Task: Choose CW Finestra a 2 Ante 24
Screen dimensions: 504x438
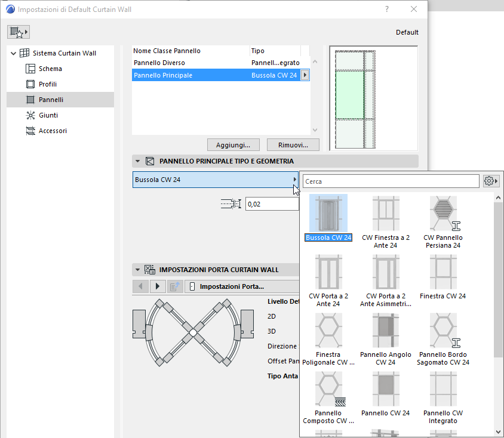Action: 386,222
